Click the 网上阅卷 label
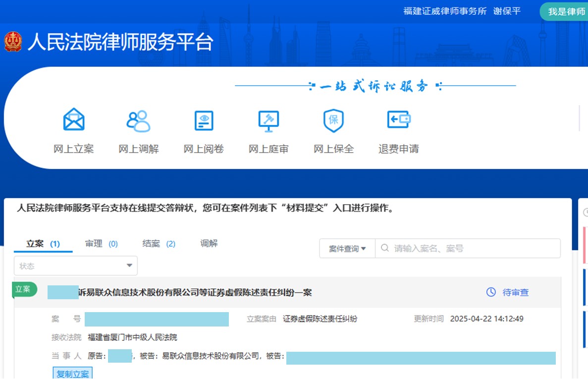The height and width of the screenshot is (379, 588). (204, 149)
